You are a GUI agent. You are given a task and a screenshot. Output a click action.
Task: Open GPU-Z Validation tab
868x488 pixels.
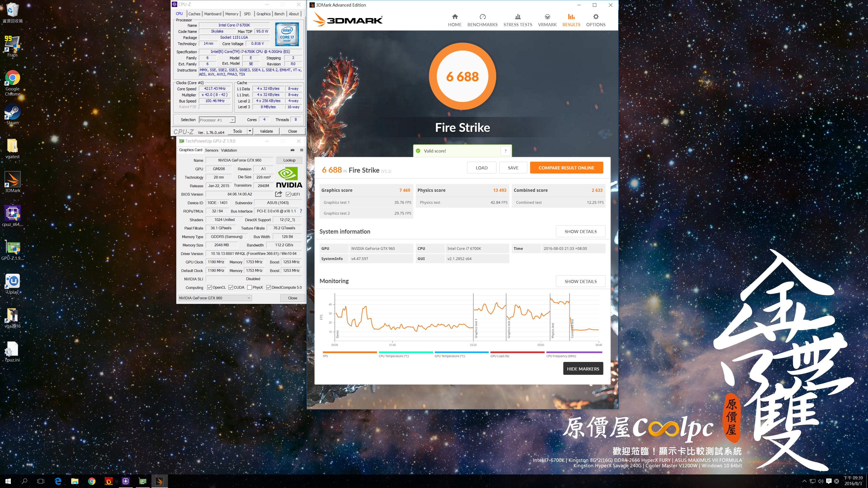click(229, 150)
